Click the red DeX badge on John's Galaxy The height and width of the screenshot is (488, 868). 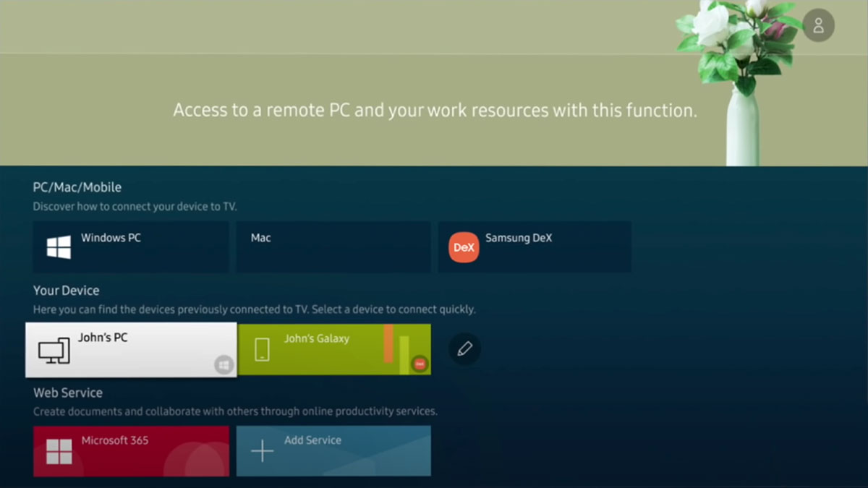[x=420, y=364]
